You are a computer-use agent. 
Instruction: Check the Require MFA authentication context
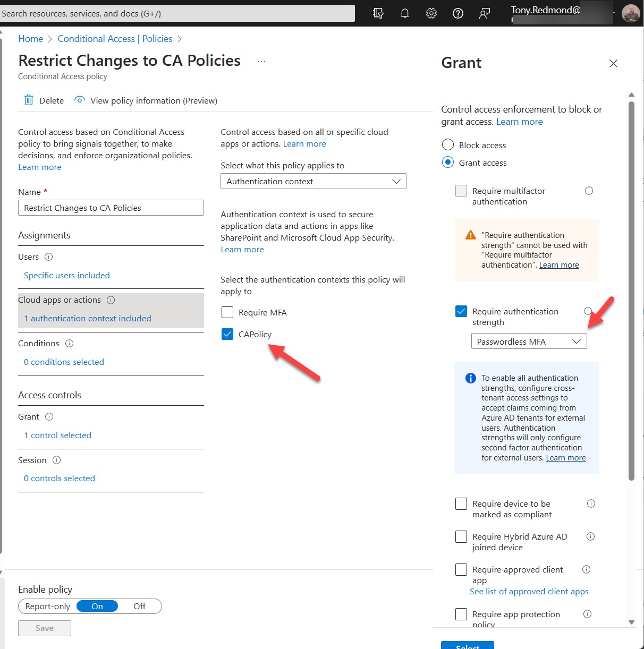coord(227,312)
